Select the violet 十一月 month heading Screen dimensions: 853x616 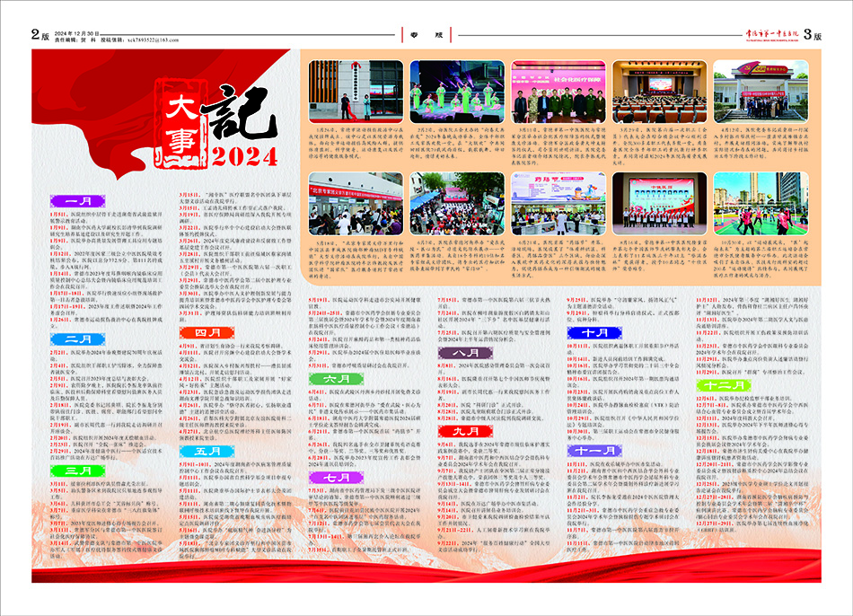[x=594, y=451]
